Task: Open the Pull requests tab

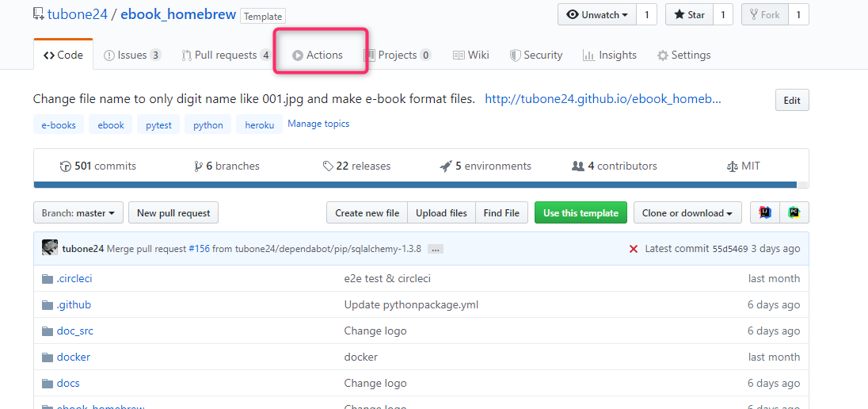Action: click(x=227, y=55)
